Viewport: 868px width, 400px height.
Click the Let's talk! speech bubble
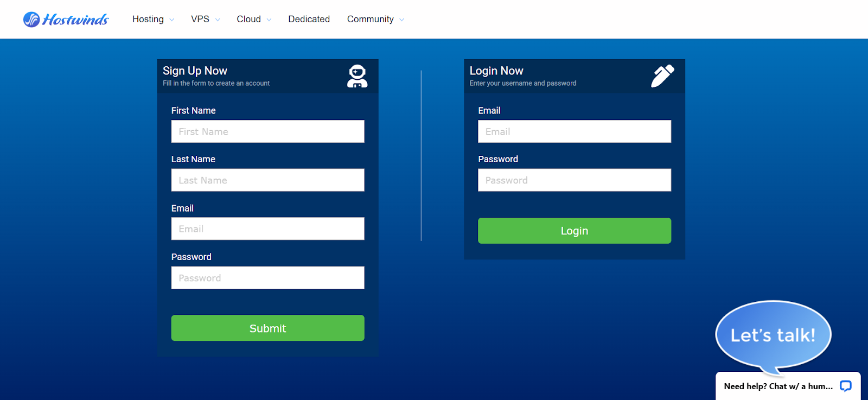point(773,335)
